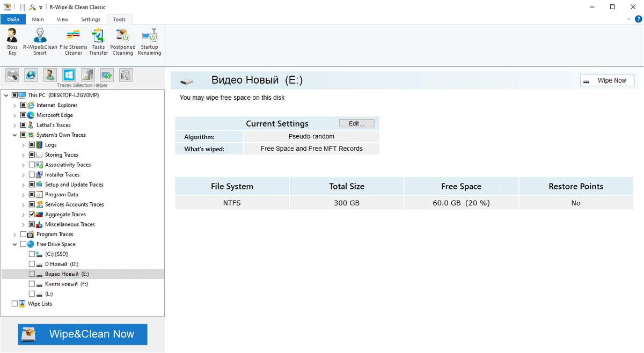
Task: Collapse the This PC tree node
Action: (x=6, y=95)
